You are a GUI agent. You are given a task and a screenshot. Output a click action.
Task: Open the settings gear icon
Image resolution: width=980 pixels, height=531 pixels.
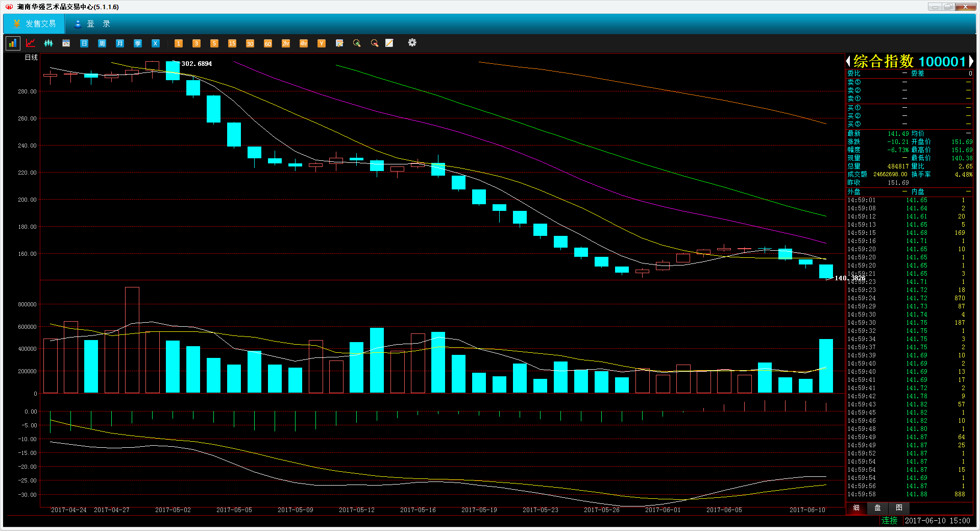(412, 43)
